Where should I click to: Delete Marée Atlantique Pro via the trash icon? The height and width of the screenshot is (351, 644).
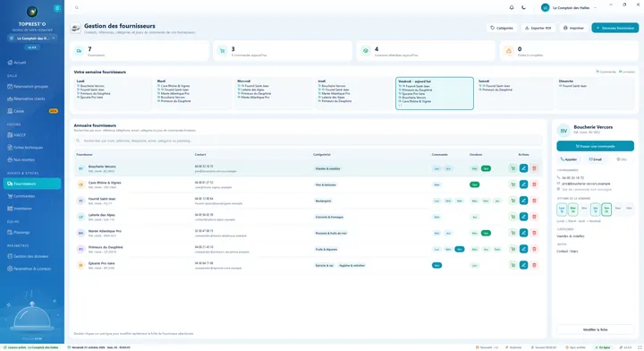pos(534,233)
